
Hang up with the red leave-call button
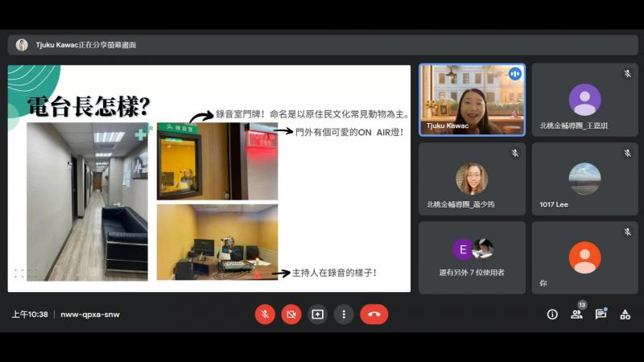374,315
